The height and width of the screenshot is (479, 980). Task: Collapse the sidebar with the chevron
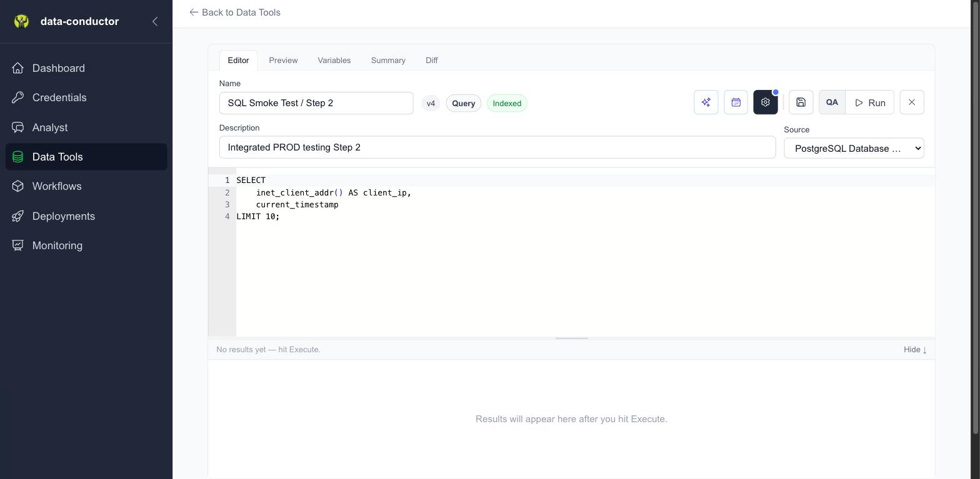(x=155, y=22)
